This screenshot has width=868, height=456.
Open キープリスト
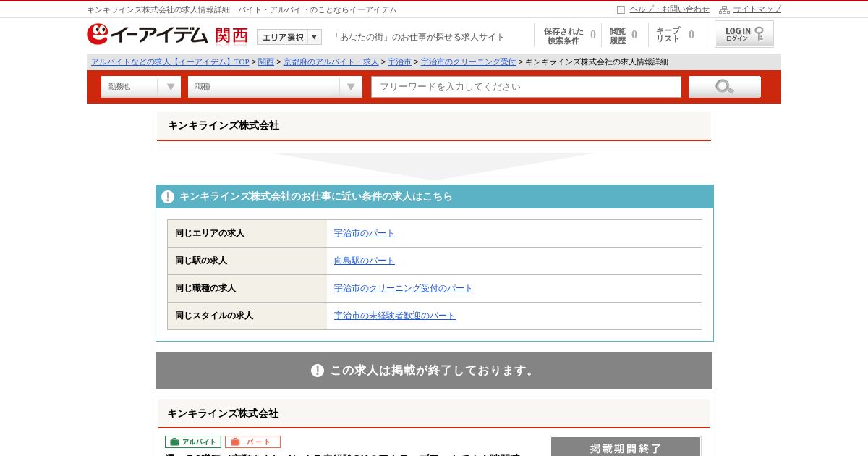pos(674,35)
